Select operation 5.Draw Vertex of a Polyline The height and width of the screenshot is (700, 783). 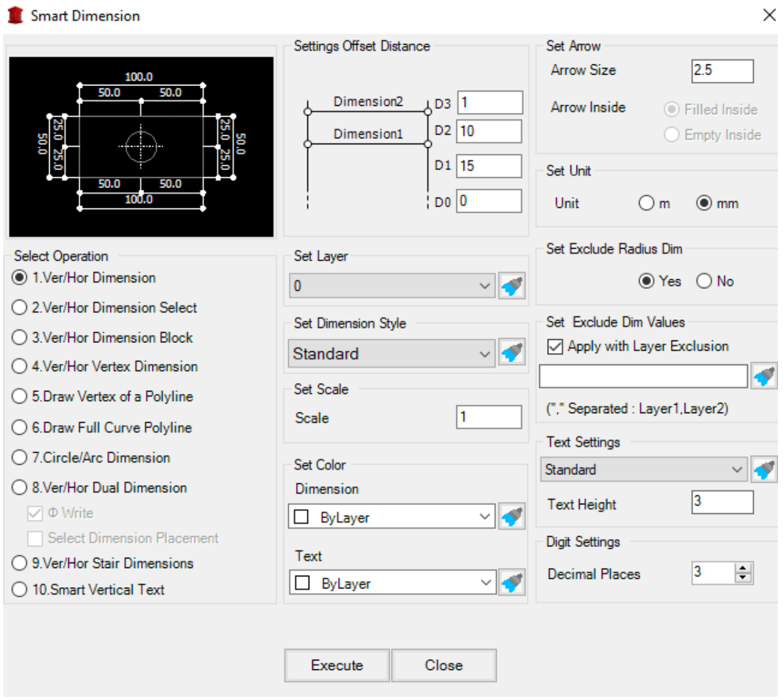(20, 396)
